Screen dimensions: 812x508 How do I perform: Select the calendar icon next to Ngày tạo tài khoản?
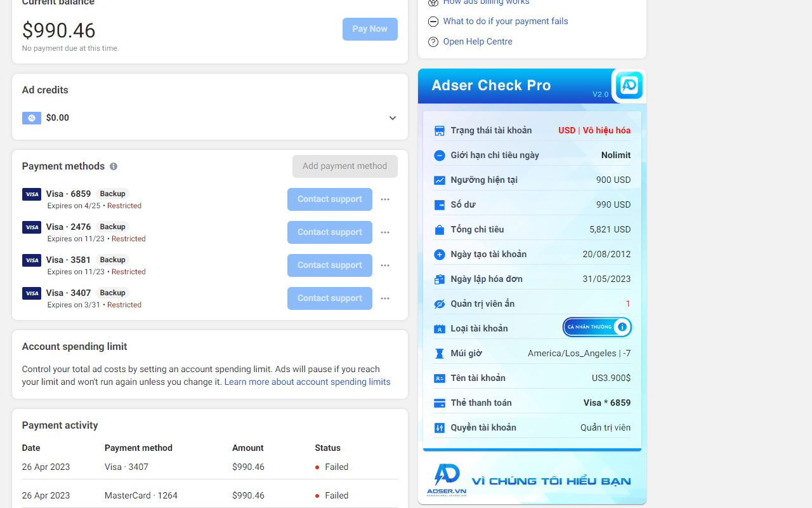(x=439, y=254)
